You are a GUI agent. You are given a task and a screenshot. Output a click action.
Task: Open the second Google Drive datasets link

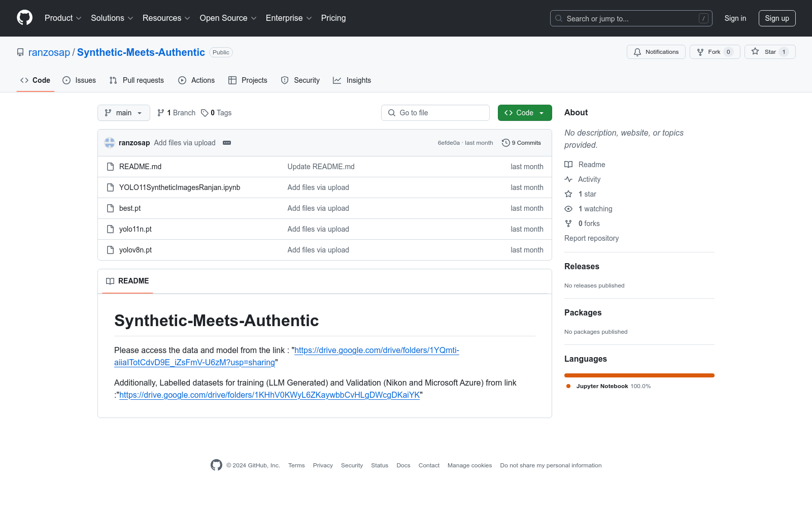click(x=269, y=395)
